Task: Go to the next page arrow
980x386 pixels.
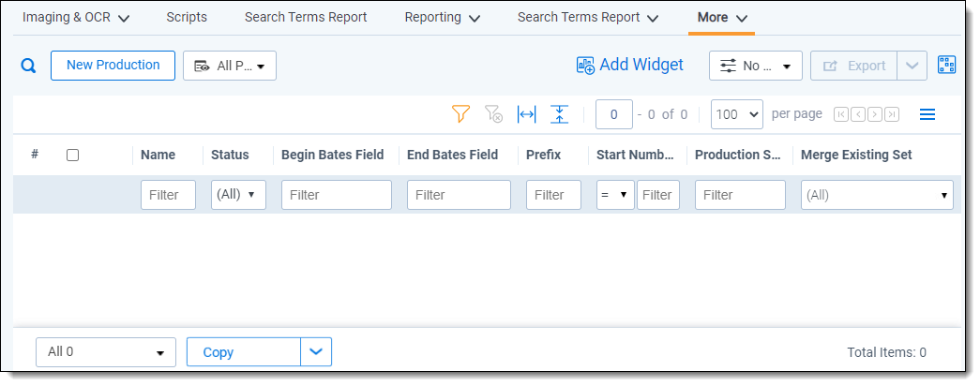Action: tap(874, 114)
